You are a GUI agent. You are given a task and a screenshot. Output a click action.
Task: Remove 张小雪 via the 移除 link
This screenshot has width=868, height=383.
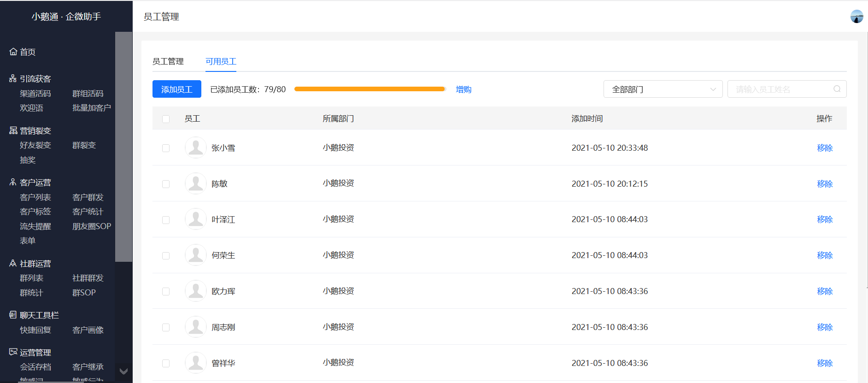(825, 148)
